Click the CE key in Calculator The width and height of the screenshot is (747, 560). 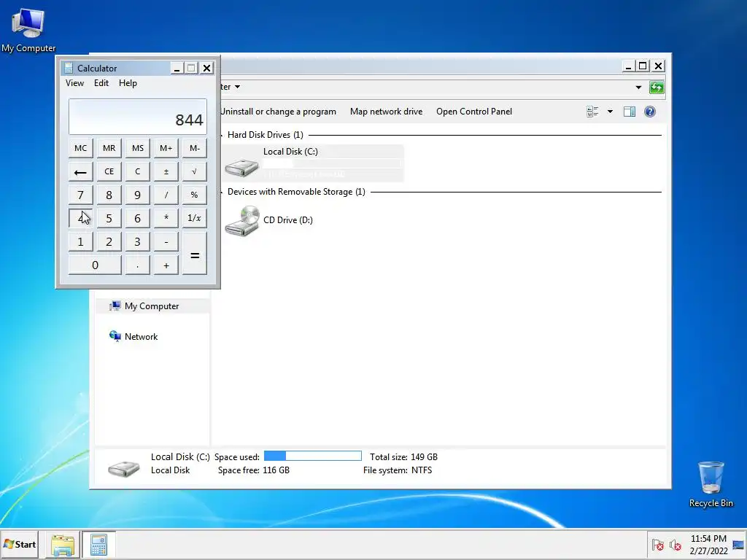point(109,172)
